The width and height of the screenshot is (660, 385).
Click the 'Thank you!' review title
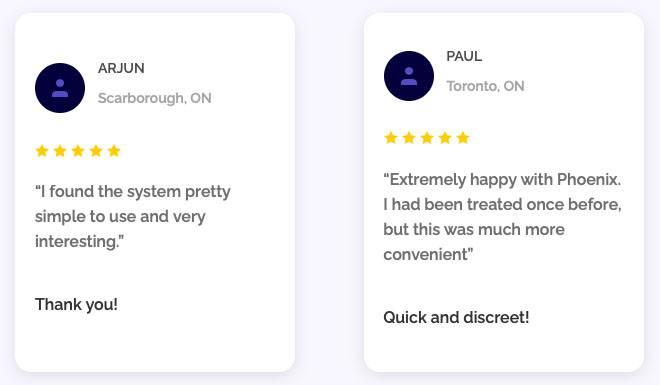click(x=76, y=305)
